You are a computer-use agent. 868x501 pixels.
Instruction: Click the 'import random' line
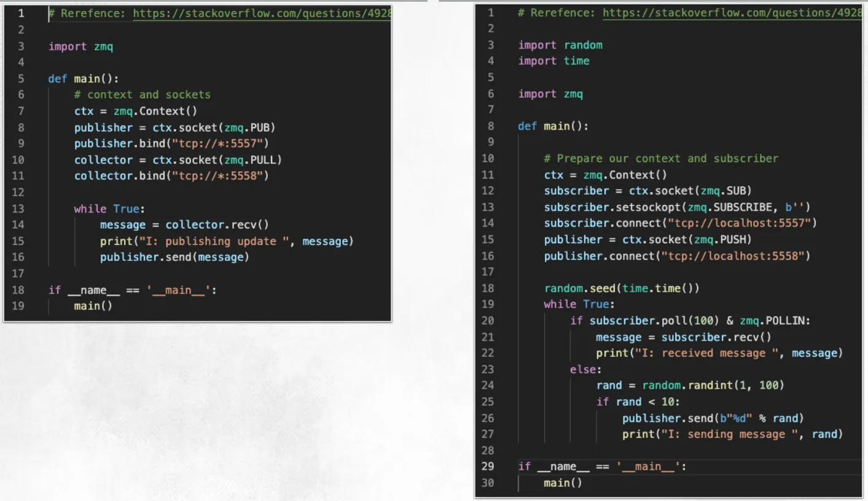click(560, 45)
